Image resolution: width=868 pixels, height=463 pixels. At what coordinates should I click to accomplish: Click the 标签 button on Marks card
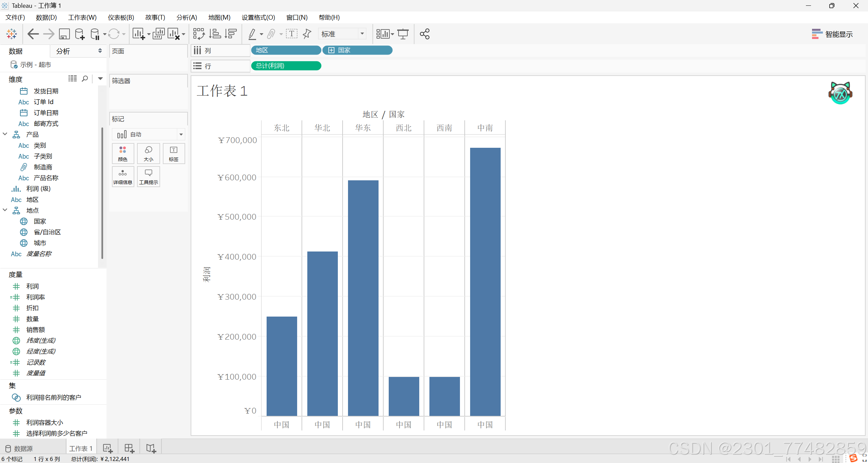point(174,154)
